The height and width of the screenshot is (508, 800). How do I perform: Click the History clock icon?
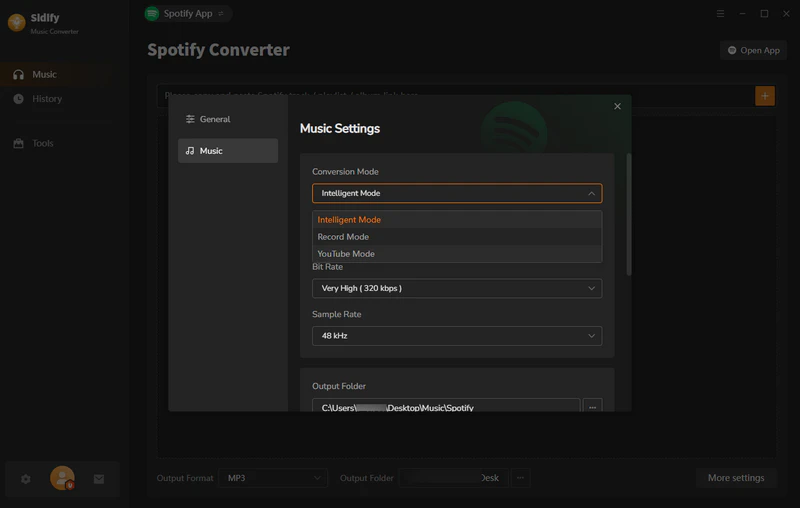tap(18, 99)
